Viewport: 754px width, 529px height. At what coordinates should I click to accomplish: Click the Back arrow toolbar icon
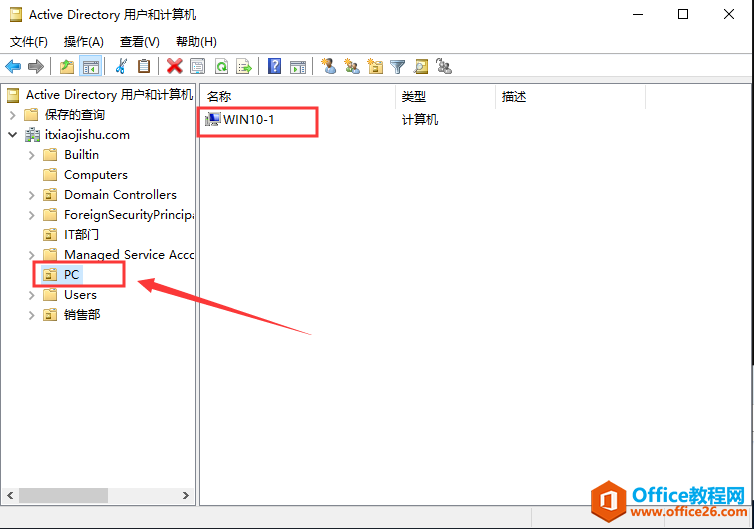tap(13, 66)
